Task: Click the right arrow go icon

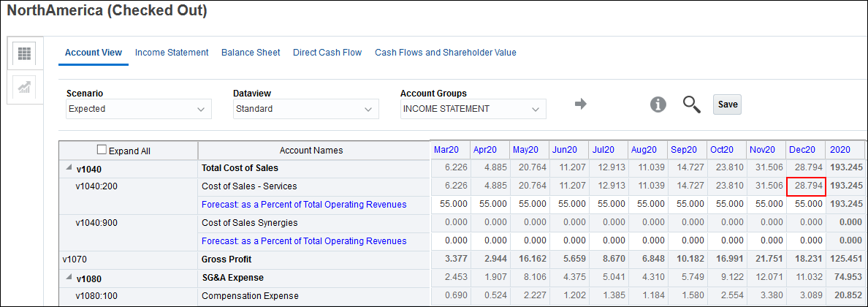Action: click(581, 105)
